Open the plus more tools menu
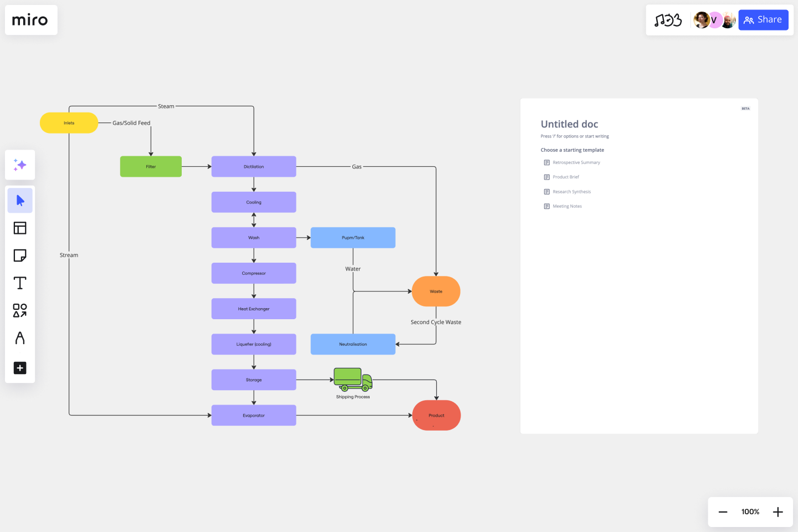Viewport: 798px width, 532px height. pos(20,368)
